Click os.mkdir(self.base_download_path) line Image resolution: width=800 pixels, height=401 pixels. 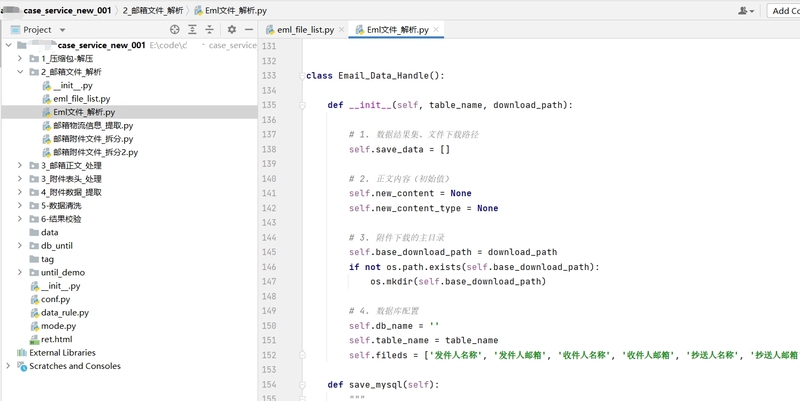click(458, 281)
